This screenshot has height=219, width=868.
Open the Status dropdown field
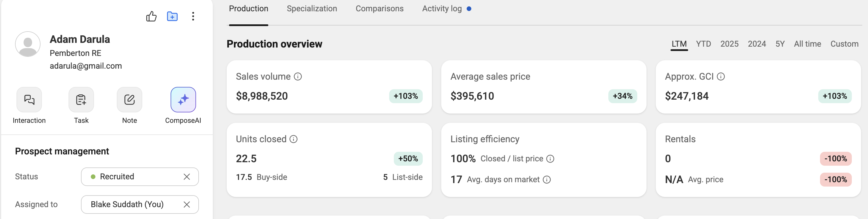click(x=140, y=177)
